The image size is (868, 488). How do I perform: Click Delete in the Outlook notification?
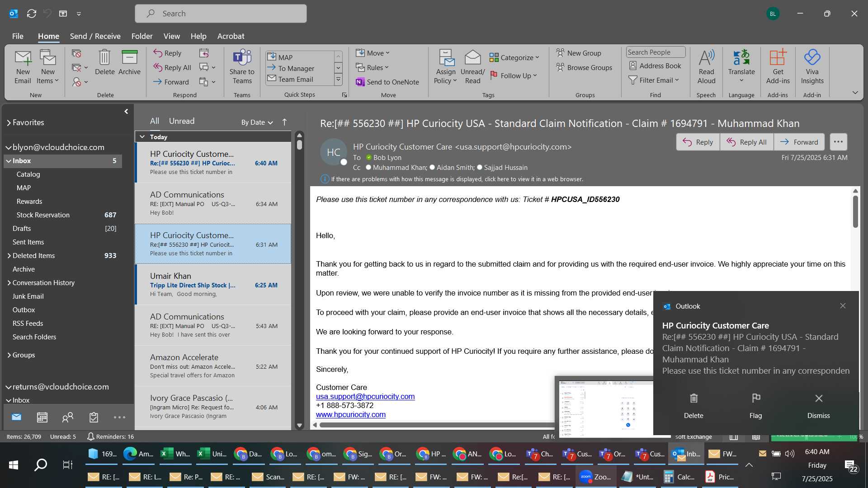(693, 406)
